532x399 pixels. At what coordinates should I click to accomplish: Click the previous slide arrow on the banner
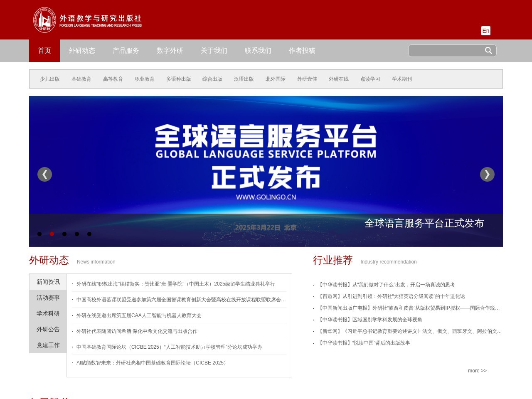[x=44, y=174]
